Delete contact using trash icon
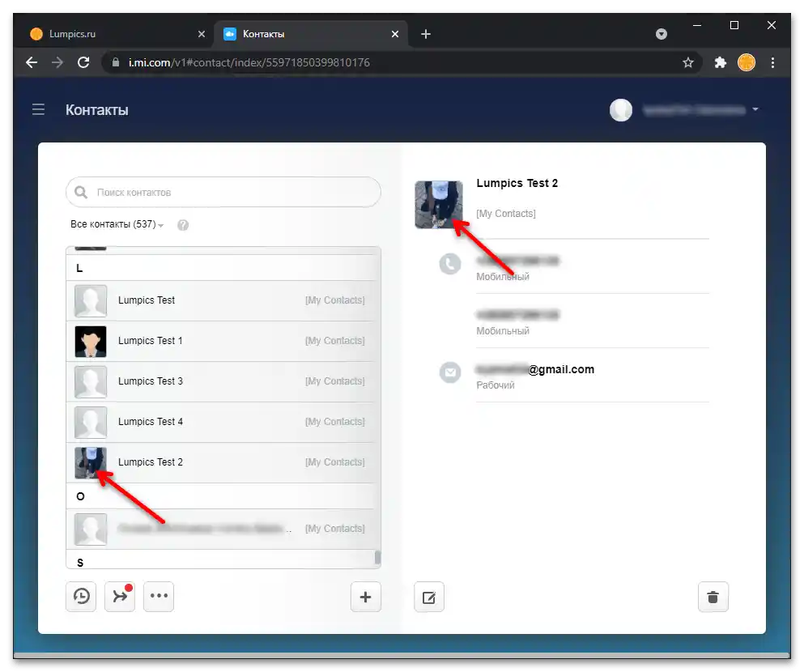This screenshot has height=672, width=804. click(713, 598)
